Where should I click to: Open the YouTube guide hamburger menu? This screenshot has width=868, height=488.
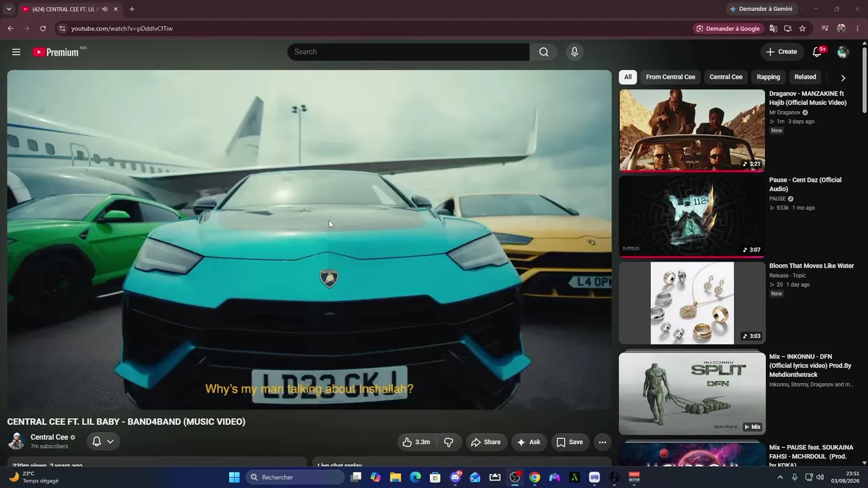(16, 52)
